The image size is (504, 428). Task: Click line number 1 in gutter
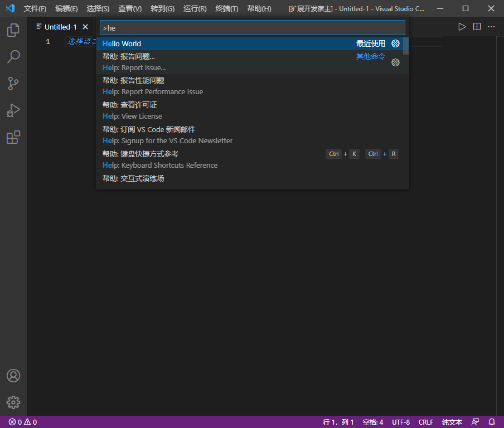tap(48, 41)
